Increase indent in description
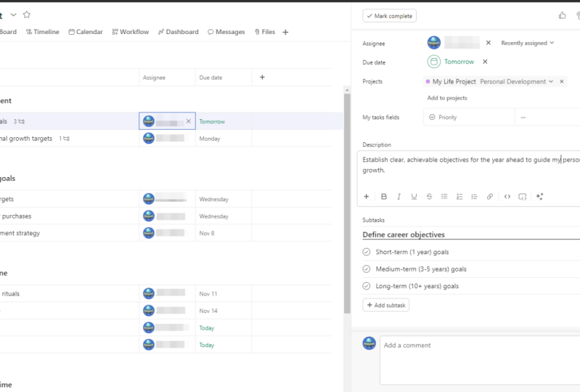This screenshot has height=392, width=580. (x=475, y=197)
